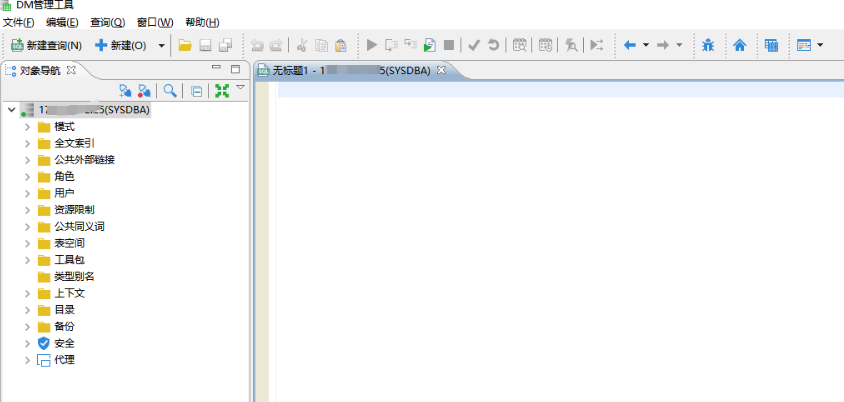844x402 pixels.
Task: Expand the 角色 folder
Action: [28, 177]
